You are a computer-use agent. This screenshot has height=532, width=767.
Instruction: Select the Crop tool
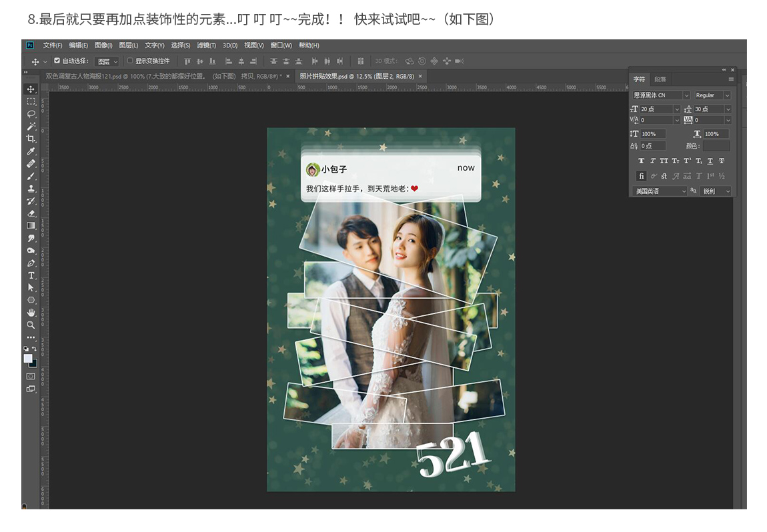point(31,139)
